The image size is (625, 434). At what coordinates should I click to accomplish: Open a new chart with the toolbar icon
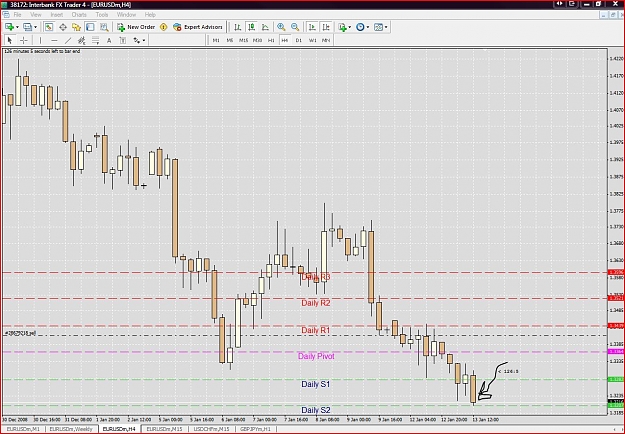pos(9,27)
